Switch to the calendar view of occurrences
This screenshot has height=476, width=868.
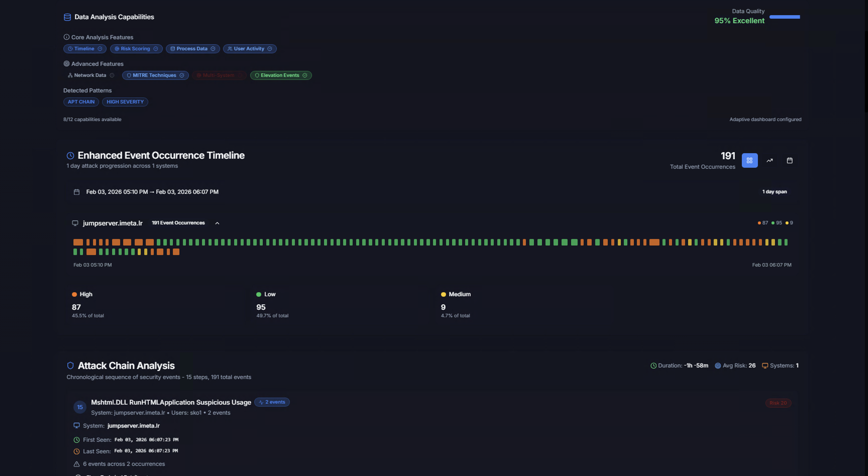coord(790,160)
